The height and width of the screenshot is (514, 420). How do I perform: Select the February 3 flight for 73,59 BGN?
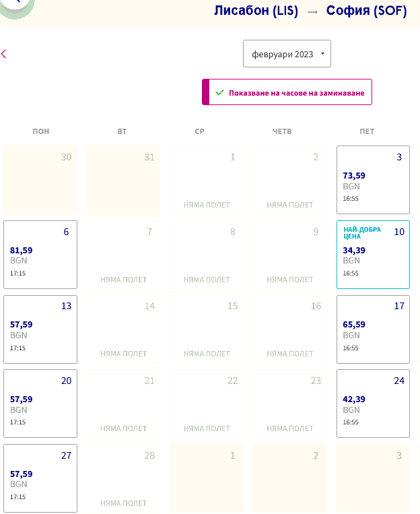(x=373, y=180)
